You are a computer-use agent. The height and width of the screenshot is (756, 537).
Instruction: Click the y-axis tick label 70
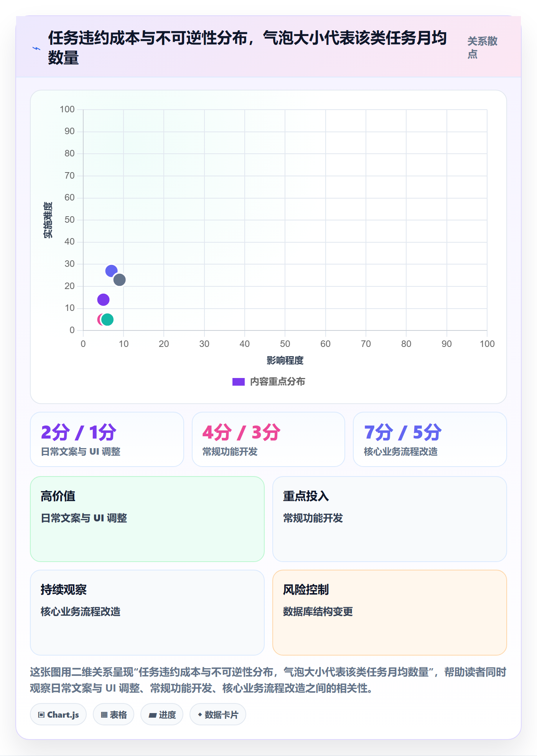click(69, 176)
